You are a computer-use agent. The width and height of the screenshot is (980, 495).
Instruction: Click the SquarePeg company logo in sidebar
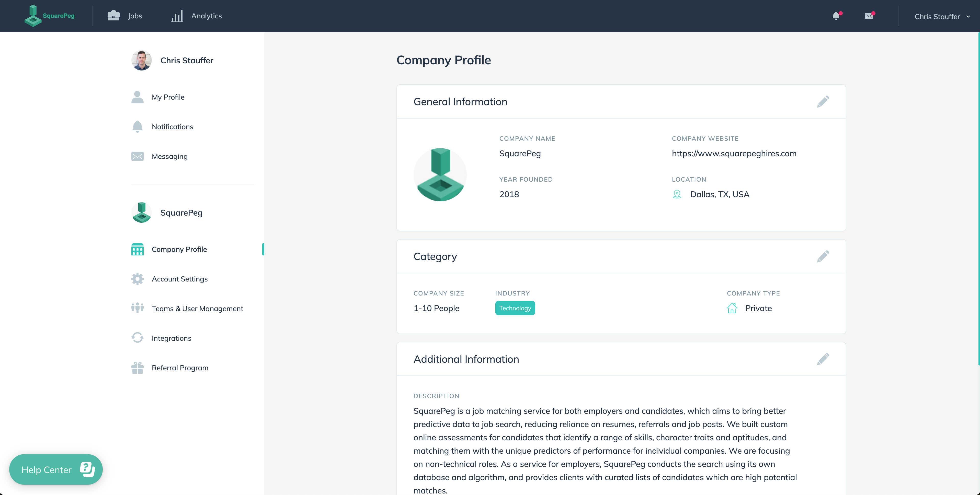142,213
